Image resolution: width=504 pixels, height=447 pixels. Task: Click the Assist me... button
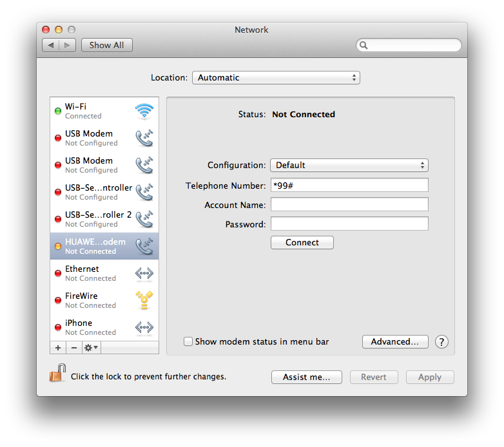(x=307, y=377)
